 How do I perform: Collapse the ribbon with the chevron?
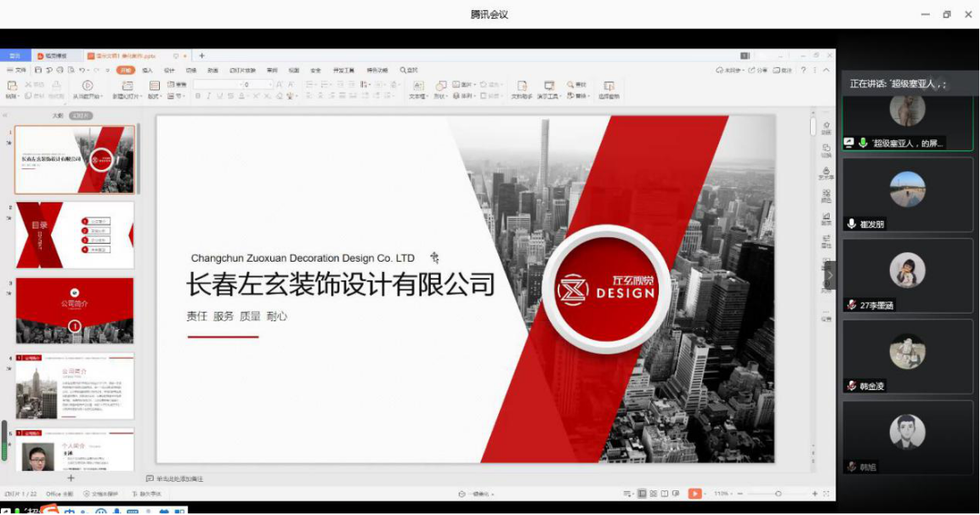(x=826, y=70)
